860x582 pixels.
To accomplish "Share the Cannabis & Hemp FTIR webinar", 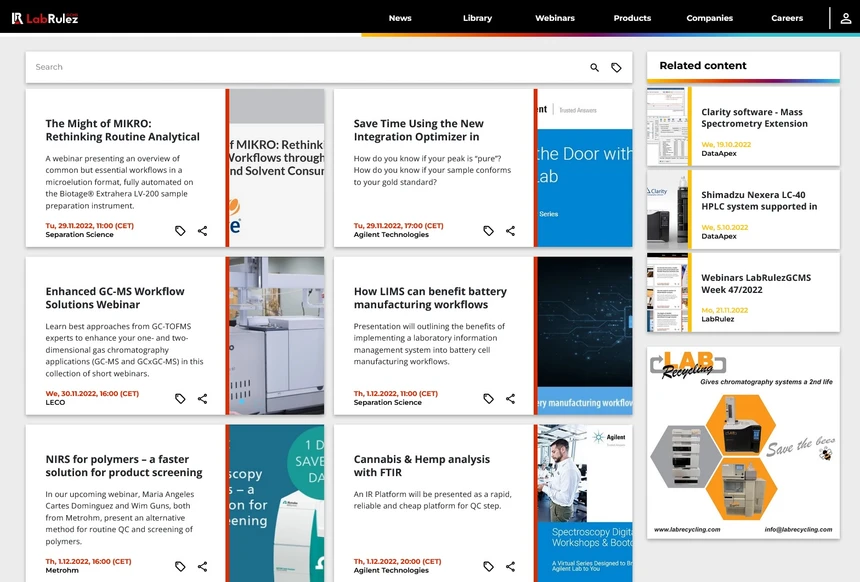I will 511,567.
